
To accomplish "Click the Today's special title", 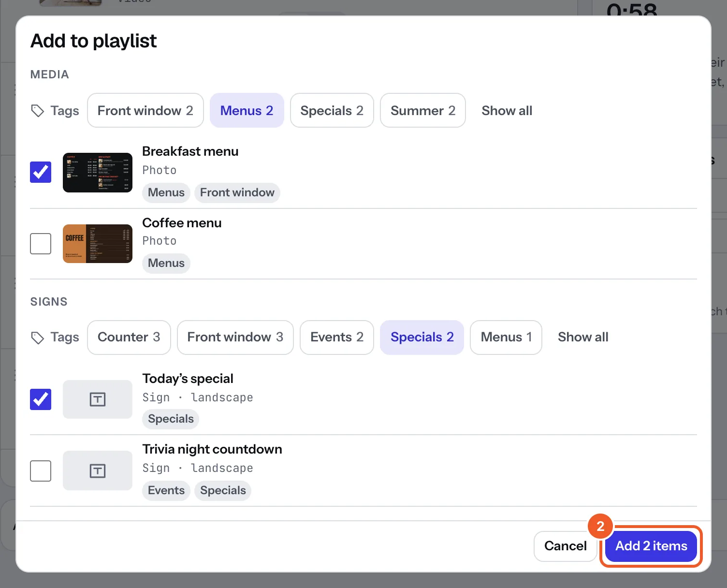I will [x=188, y=379].
